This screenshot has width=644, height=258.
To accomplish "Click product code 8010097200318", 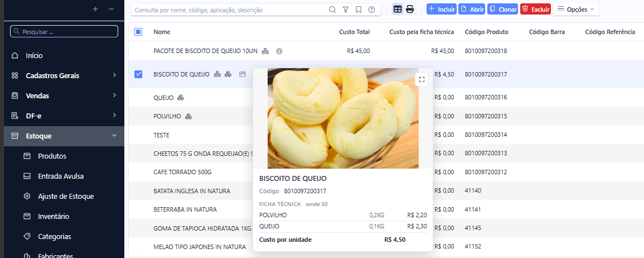I will tap(486, 51).
